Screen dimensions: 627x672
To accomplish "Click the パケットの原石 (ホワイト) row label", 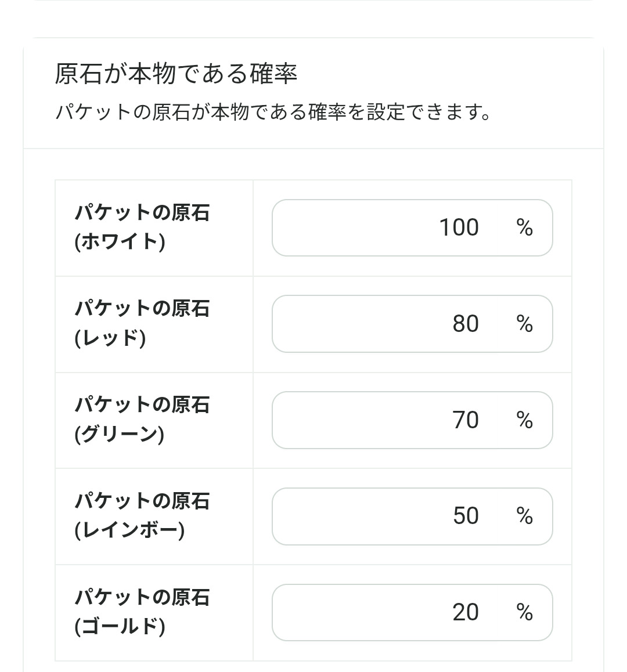I will 142,227.
